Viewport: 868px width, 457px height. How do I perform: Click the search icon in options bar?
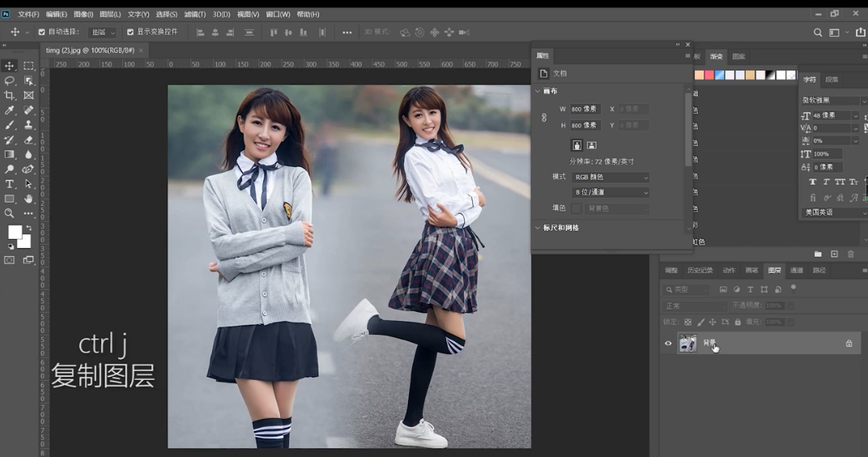[x=818, y=32]
